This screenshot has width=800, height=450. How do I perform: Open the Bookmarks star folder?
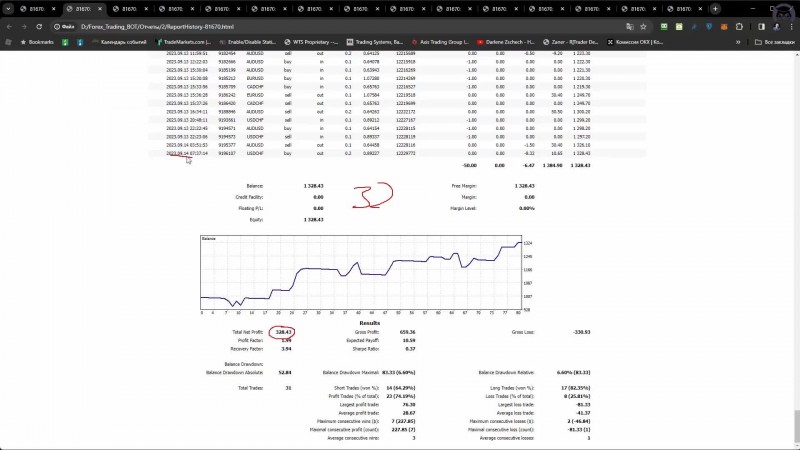point(37,42)
